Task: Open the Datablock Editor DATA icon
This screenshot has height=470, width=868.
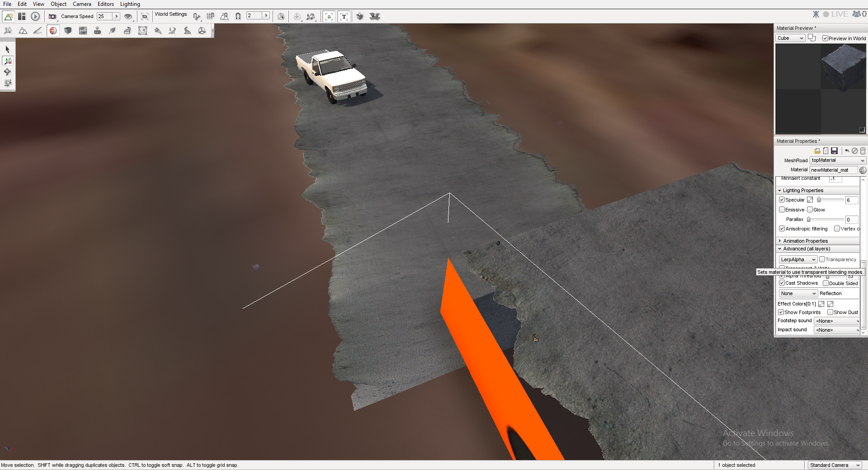Action: click(x=83, y=31)
